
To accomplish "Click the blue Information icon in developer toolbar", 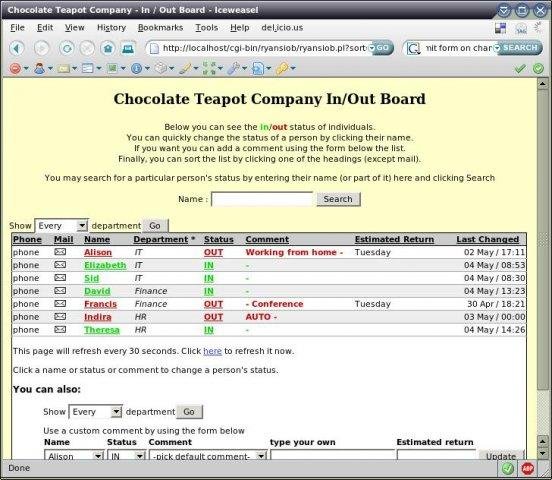I will pos(136,68).
